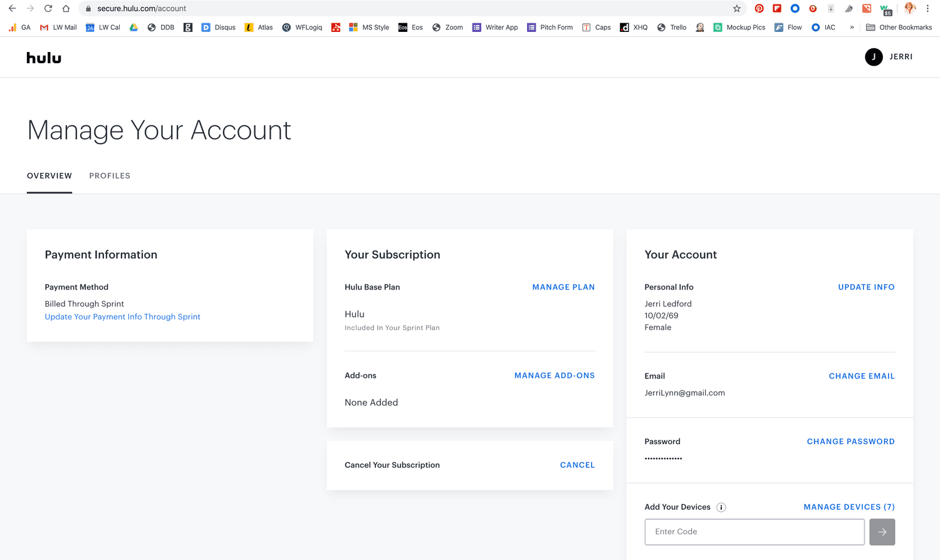Expand the hidden bookmarks chevron
Image resolution: width=940 pixels, height=560 pixels.
click(x=852, y=28)
